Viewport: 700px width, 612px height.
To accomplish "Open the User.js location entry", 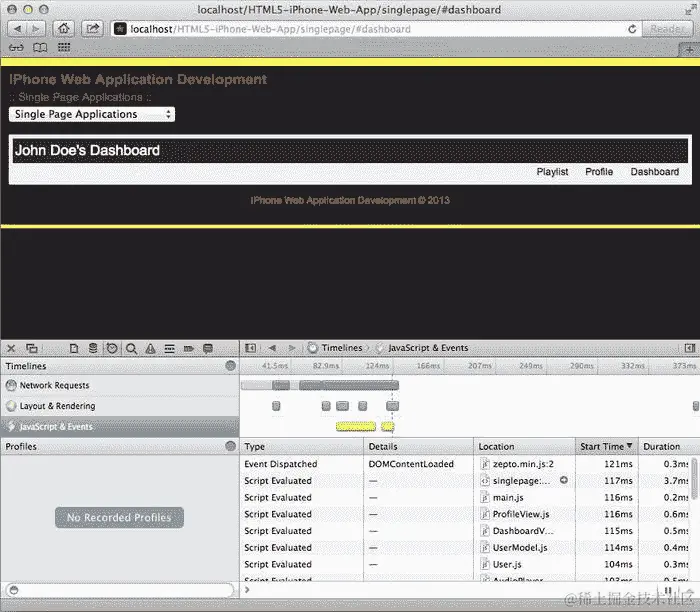I will tap(507, 564).
